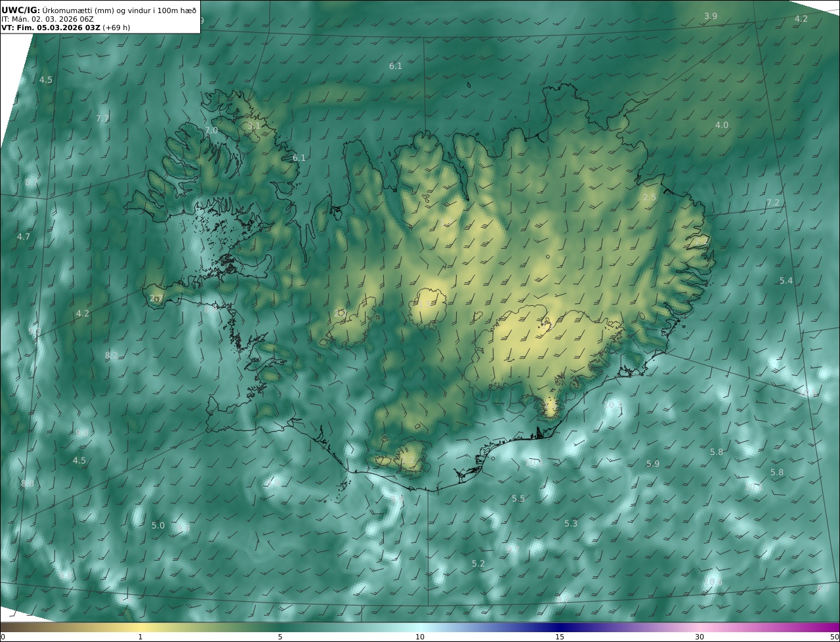
Task: Click the 7.0 value label on the map
Action: click(x=211, y=131)
